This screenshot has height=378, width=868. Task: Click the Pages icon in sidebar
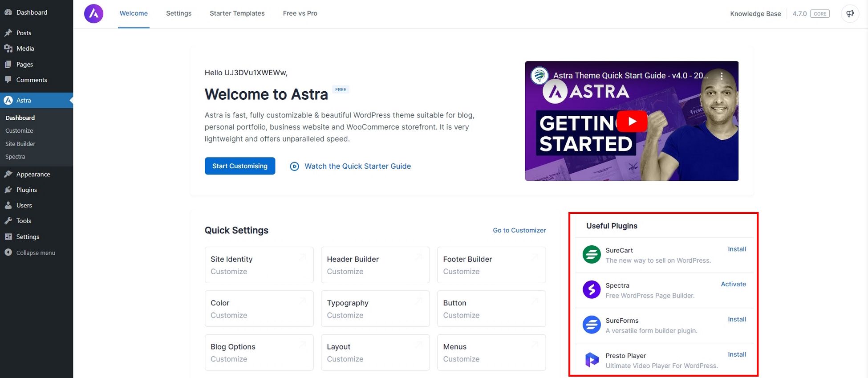coord(8,65)
